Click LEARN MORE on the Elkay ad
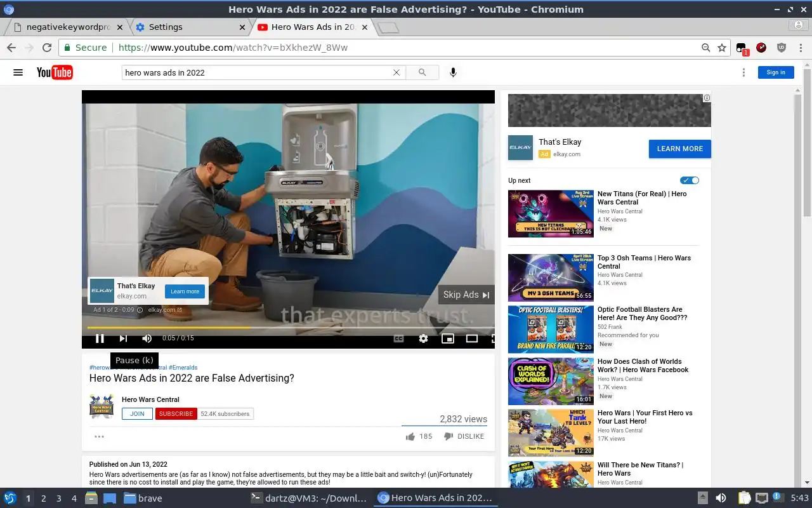 coord(680,149)
